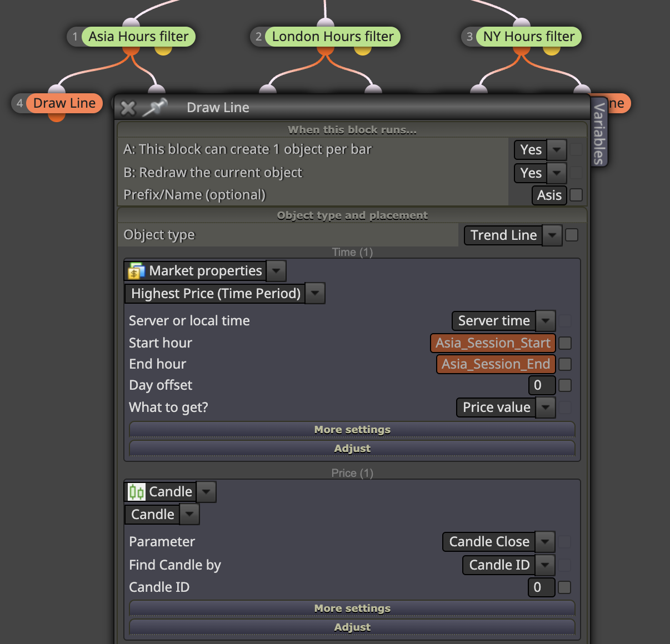Toggle checkbox beside Start hour
This screenshot has width=670, height=644.
[x=565, y=343]
